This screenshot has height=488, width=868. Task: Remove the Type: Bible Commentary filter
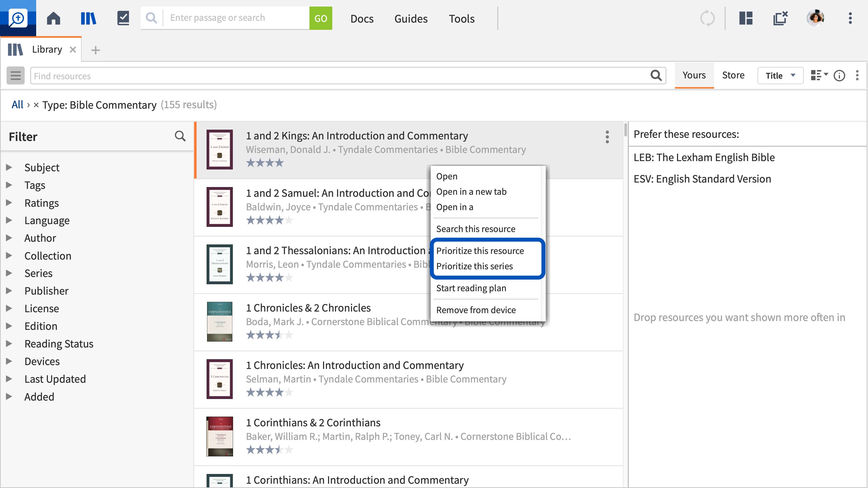tap(36, 105)
